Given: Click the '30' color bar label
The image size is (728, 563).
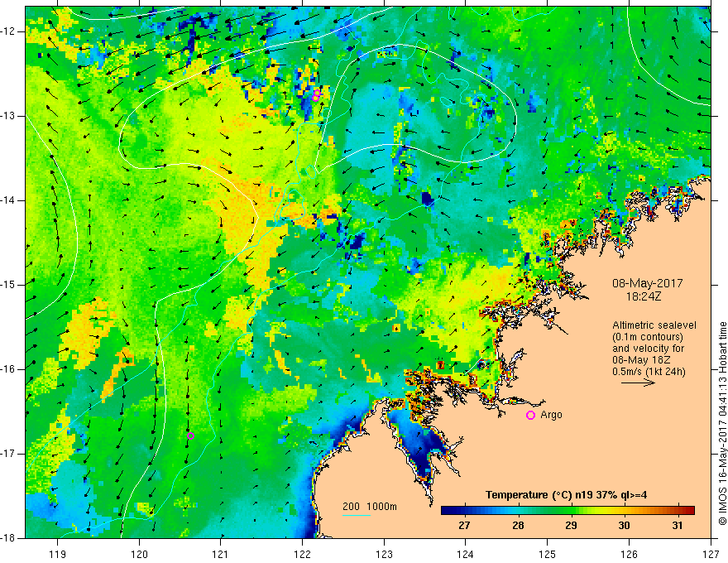Looking at the screenshot, I should 624,526.
